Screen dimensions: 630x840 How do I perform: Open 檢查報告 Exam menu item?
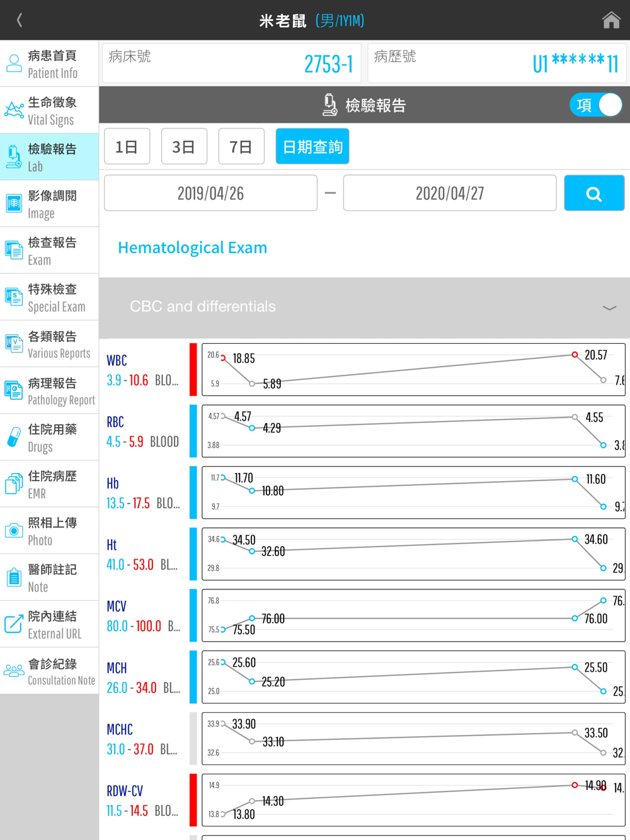coord(49,250)
